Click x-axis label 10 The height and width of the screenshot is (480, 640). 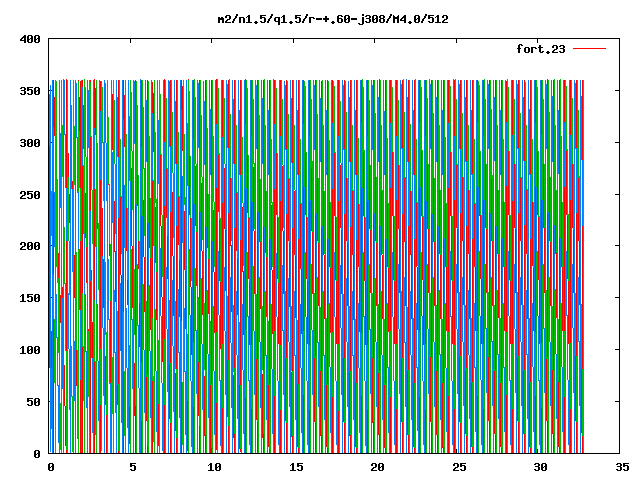tap(214, 467)
